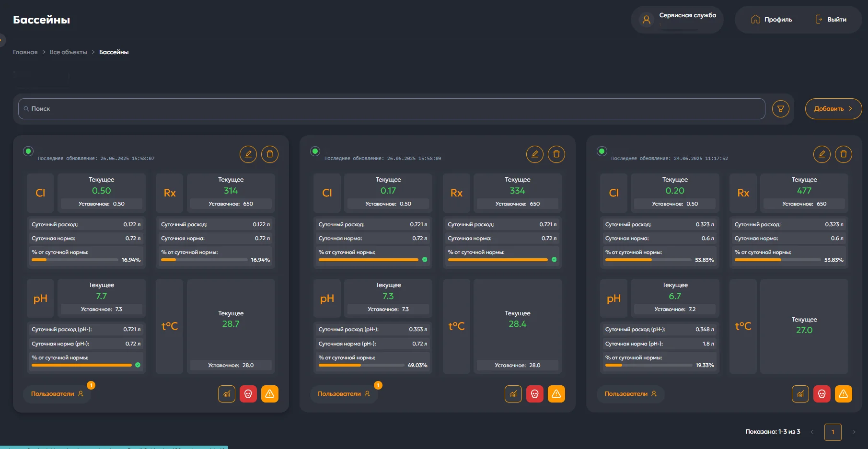Go to next page arrow in pagination
868x449 pixels.
pos(854,432)
